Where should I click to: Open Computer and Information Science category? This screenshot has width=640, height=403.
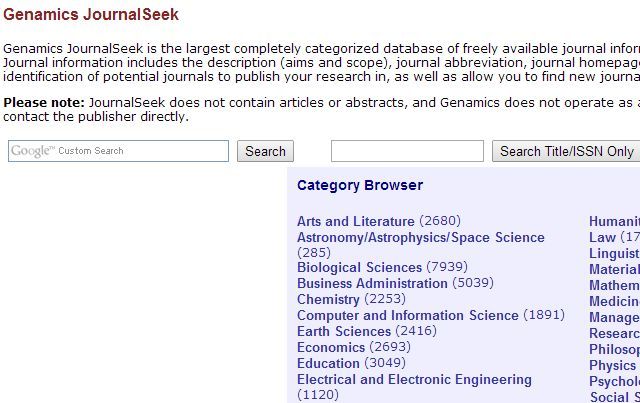coord(407,315)
